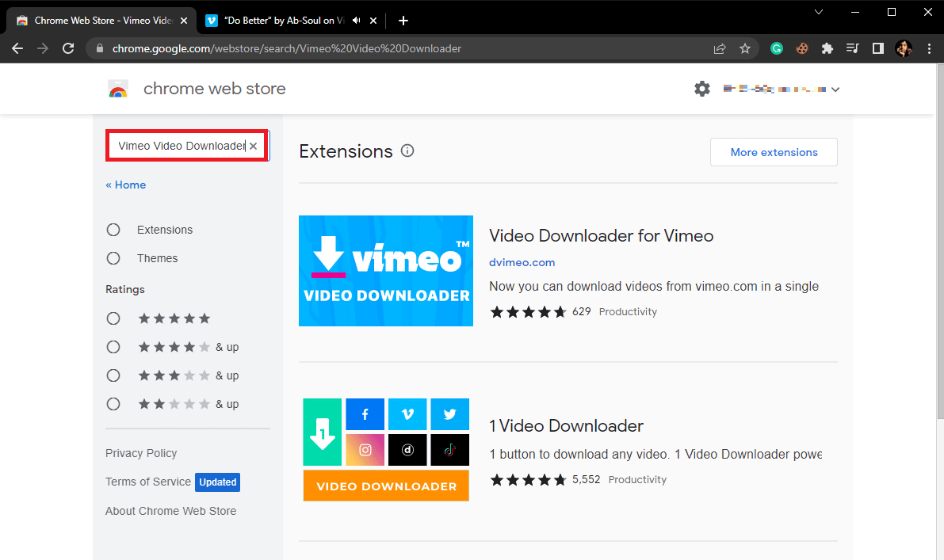The height and width of the screenshot is (560, 944).
Task: Click the Chrome Web Store logo
Action: click(x=118, y=89)
